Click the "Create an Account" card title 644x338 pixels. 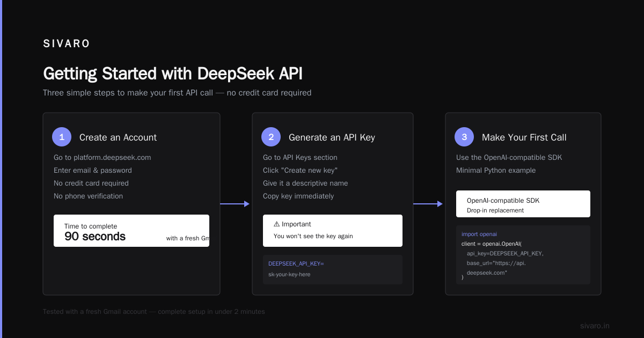(118, 137)
